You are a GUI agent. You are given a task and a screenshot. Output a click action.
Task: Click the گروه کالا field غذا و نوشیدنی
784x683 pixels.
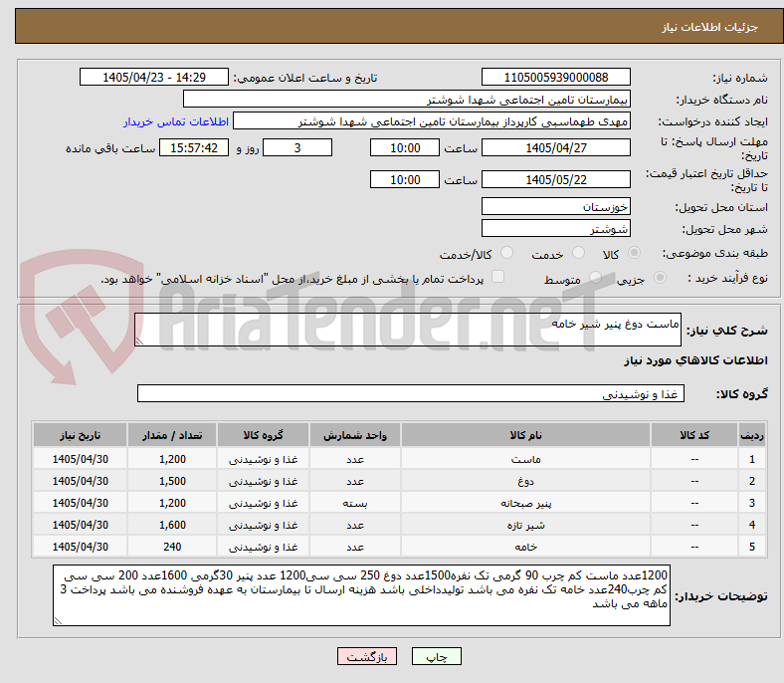pos(411,393)
